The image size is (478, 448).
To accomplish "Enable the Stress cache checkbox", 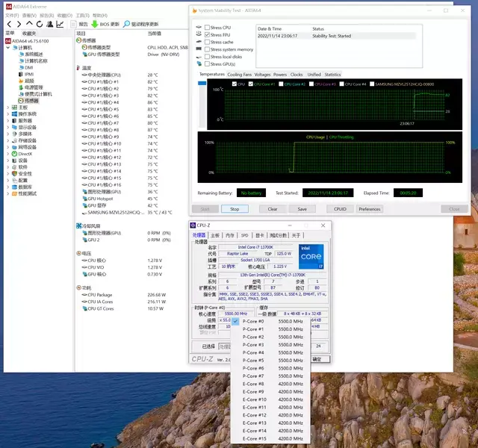I will (208, 42).
